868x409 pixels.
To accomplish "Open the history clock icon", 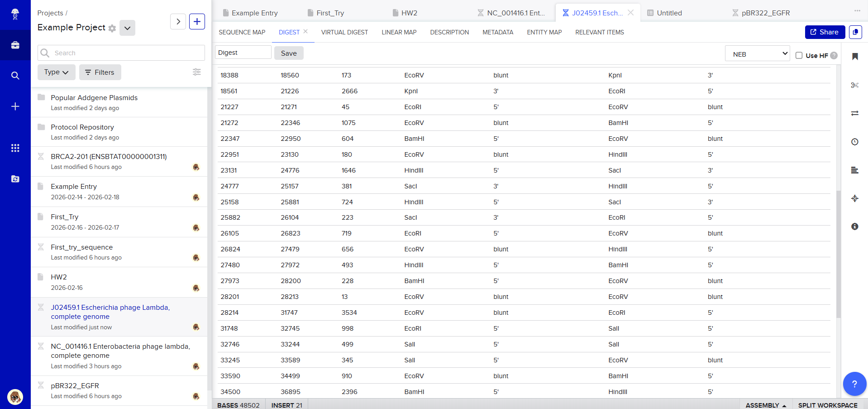I will pyautogui.click(x=854, y=142).
